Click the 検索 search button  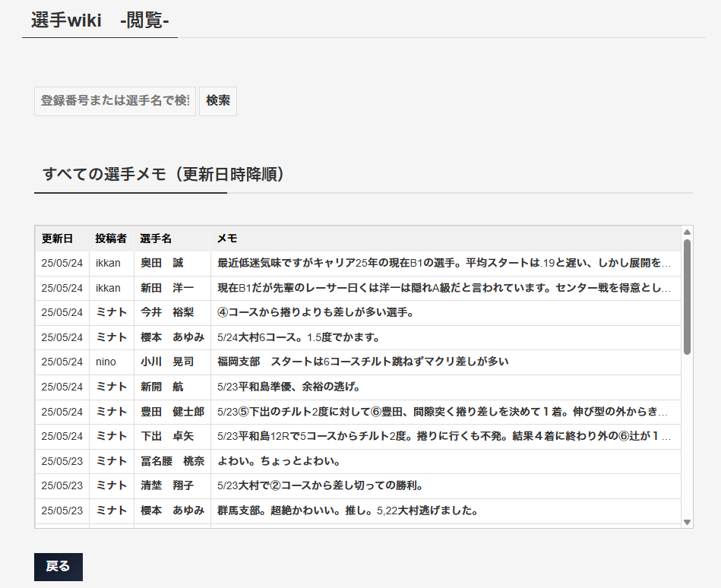click(218, 101)
